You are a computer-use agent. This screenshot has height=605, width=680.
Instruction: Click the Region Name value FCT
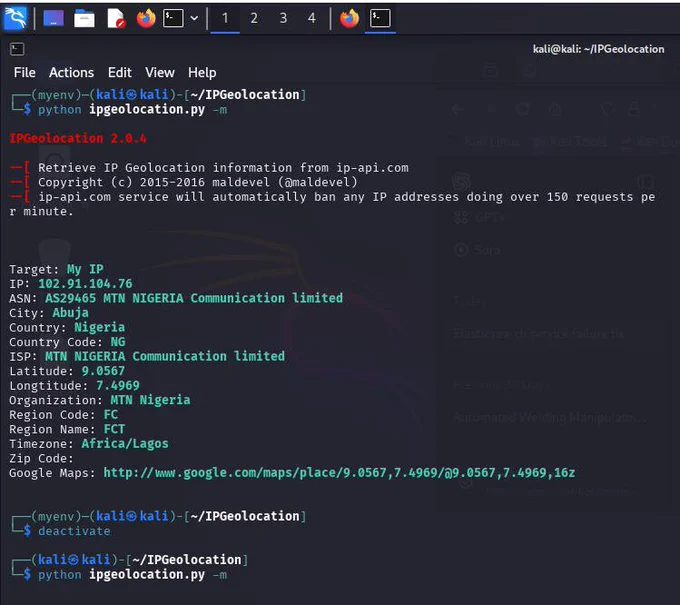point(114,429)
